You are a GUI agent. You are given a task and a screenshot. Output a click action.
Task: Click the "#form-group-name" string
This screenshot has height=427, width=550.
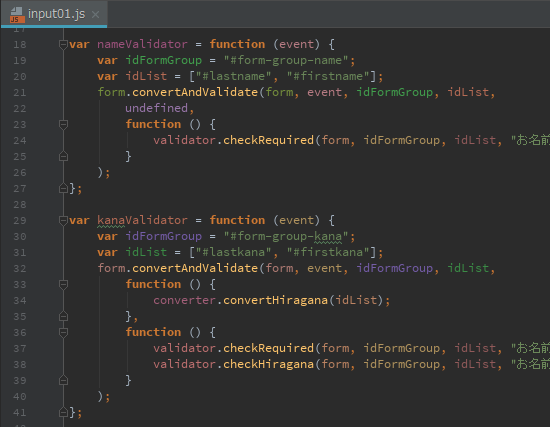[x=286, y=60]
